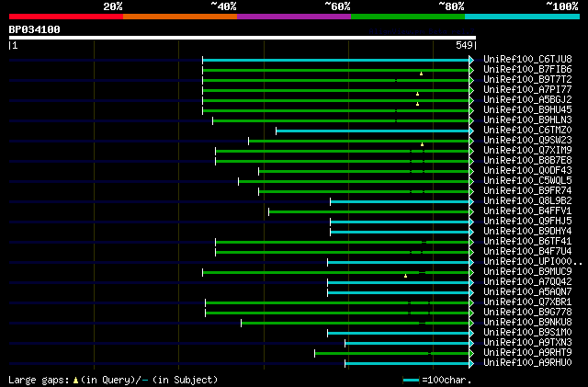
Task: Select the UniRef100_Q8L9B2 label
Action: point(527,201)
